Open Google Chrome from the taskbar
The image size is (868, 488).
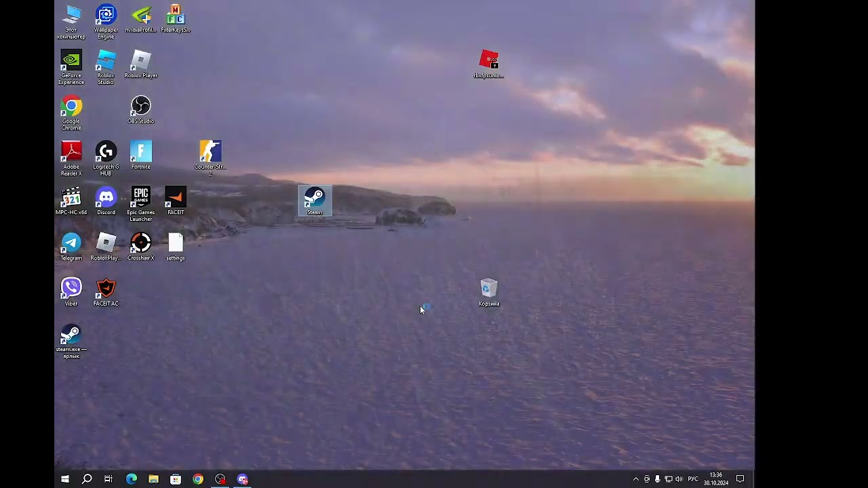click(x=198, y=479)
